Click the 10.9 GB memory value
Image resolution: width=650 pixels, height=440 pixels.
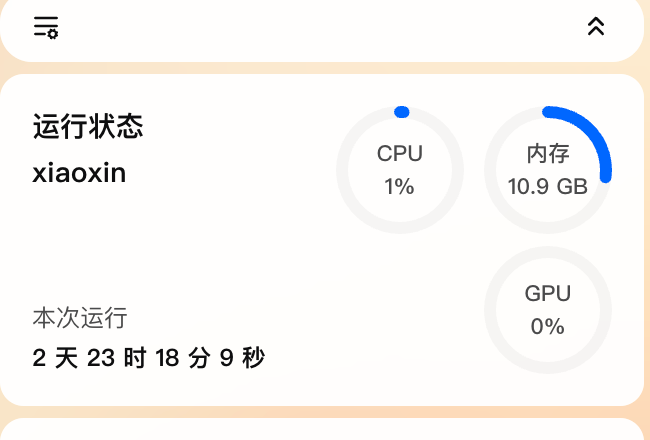pyautogui.click(x=548, y=186)
